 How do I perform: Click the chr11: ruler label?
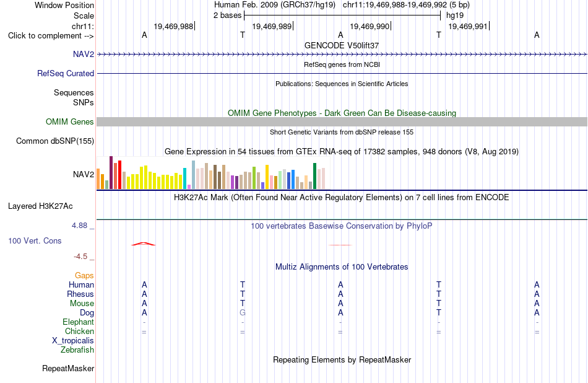point(82,26)
